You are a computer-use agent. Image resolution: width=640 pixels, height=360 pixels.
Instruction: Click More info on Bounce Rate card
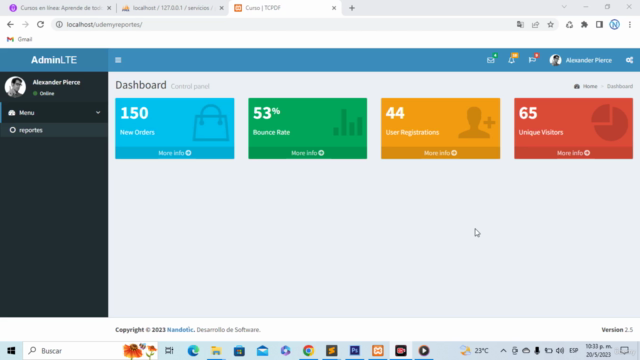pos(307,153)
